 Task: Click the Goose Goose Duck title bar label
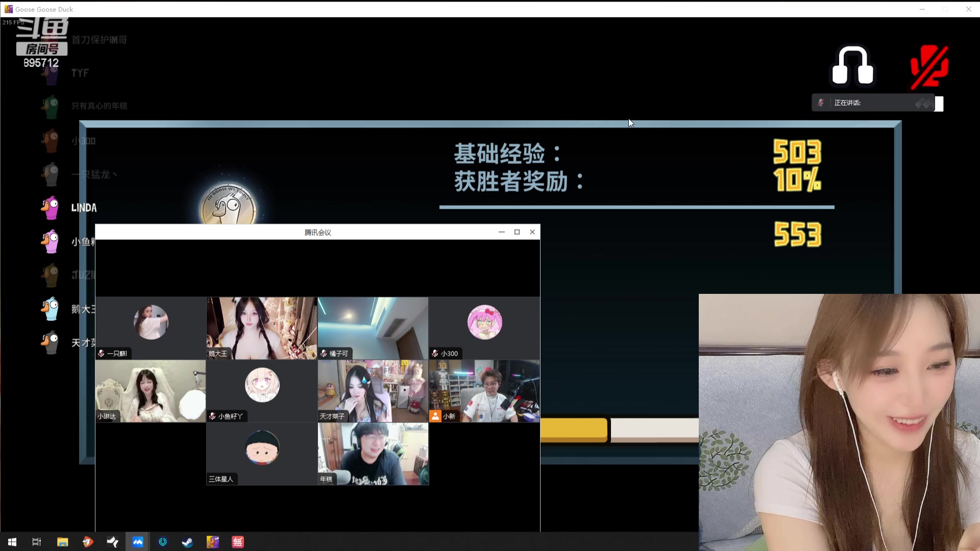point(44,9)
